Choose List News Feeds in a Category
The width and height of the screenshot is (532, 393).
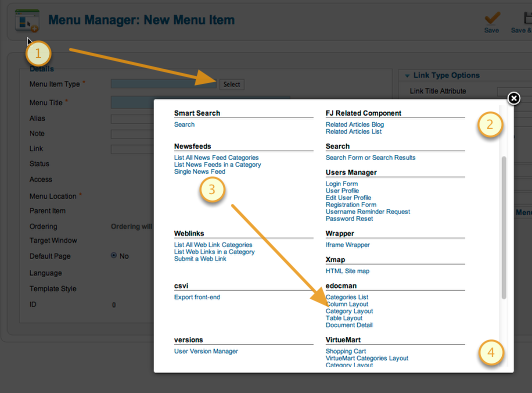pyautogui.click(x=217, y=165)
